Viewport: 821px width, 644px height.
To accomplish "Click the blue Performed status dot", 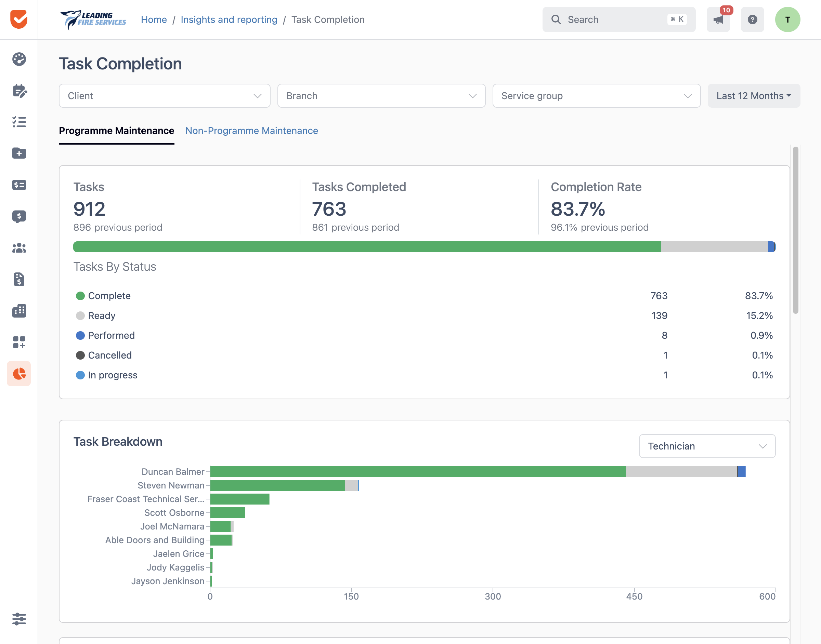I will (x=80, y=336).
